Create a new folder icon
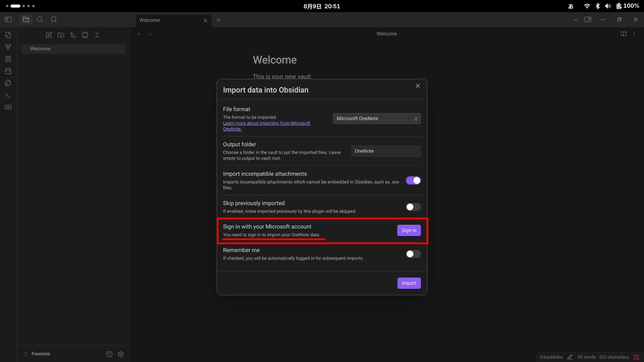This screenshot has height=362, width=644. point(61,35)
